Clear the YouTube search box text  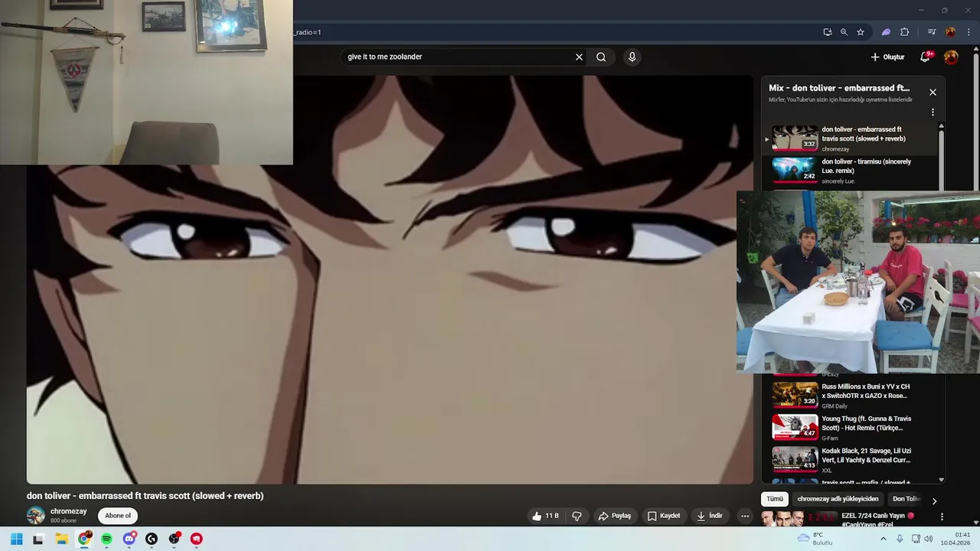click(x=579, y=57)
